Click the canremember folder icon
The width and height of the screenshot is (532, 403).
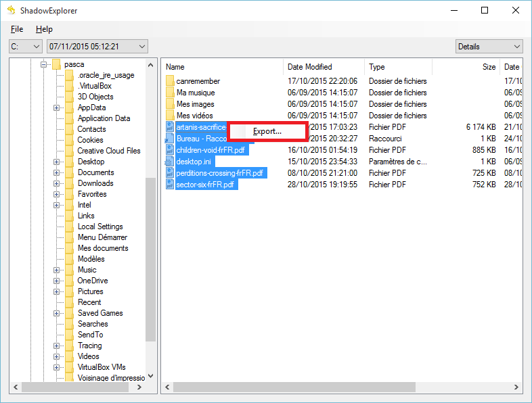(x=170, y=81)
